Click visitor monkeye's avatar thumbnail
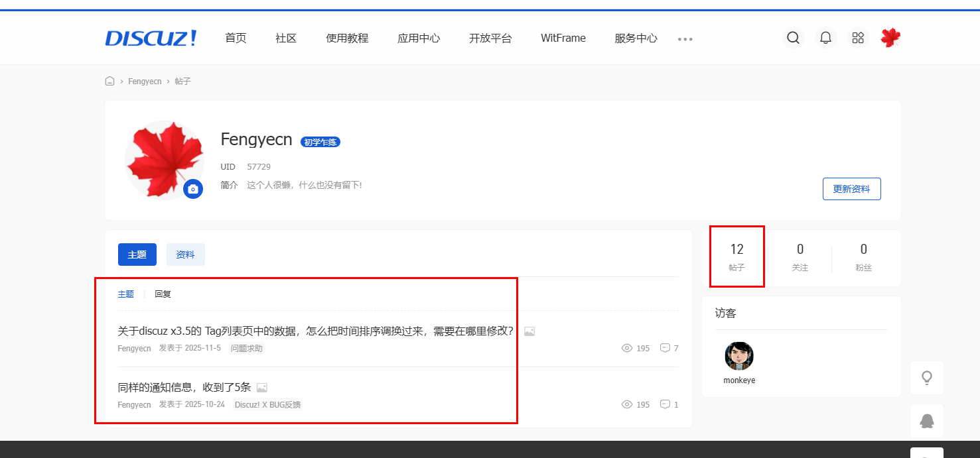The width and height of the screenshot is (980, 458). coord(739,356)
